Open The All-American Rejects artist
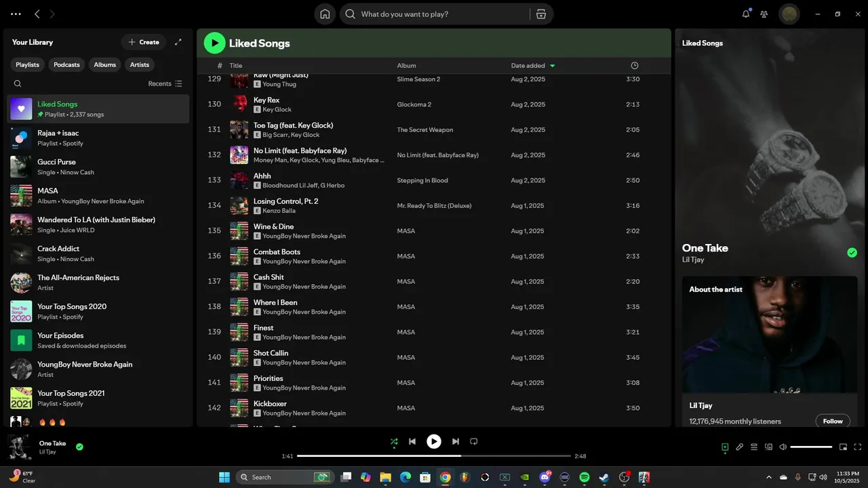The width and height of the screenshot is (868, 488). [98, 283]
